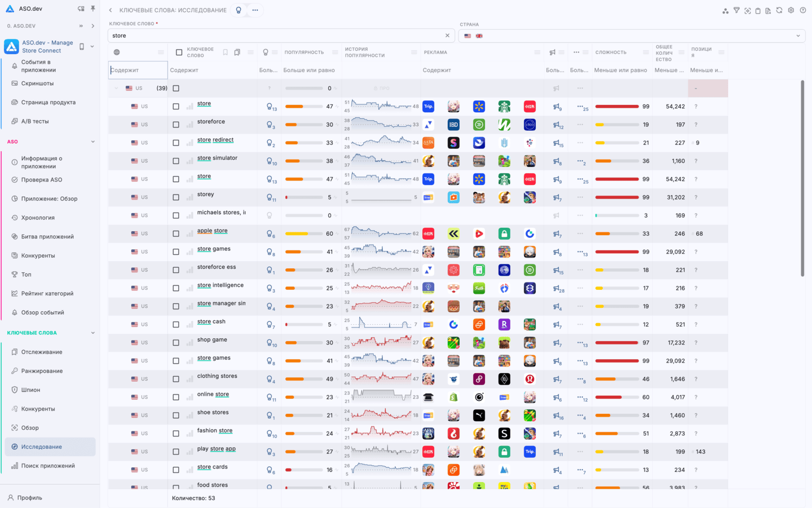Open the clipboard icon in top toolbar
The height and width of the screenshot is (508, 812).
point(758,10)
